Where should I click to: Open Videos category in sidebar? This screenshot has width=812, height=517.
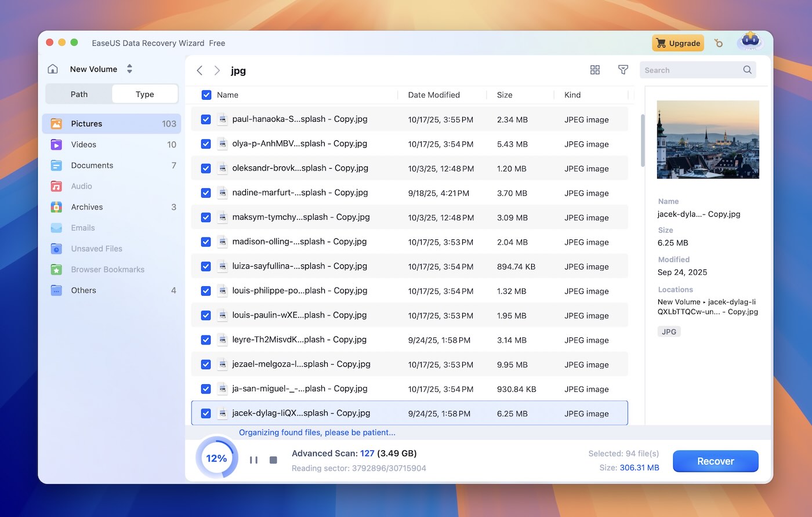tap(84, 144)
